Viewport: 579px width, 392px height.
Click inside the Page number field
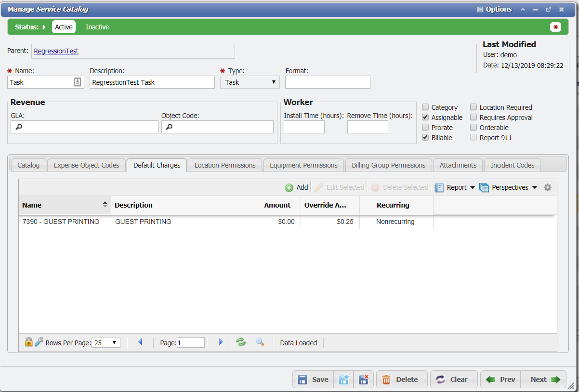tap(189, 342)
